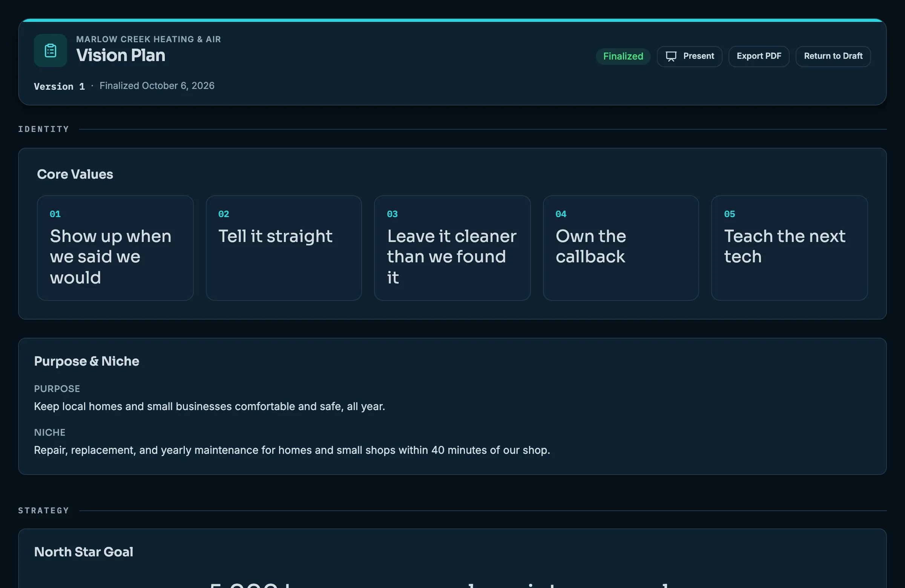Click the purpose statement about comfortable homes
The width and height of the screenshot is (905, 588).
210,406
